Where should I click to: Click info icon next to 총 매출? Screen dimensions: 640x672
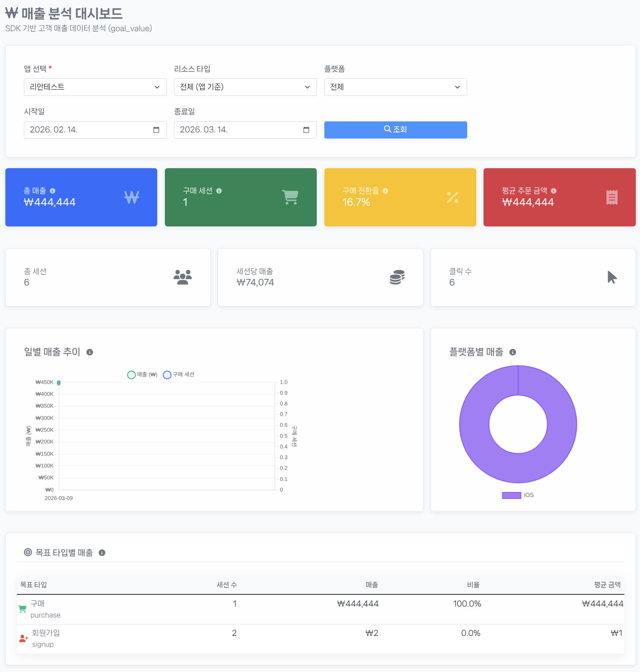pos(53,191)
